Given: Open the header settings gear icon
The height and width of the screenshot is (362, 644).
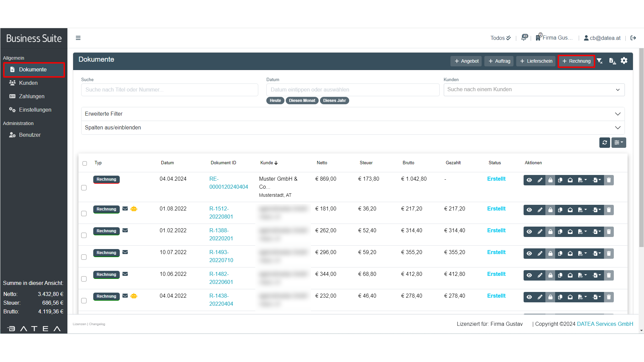Looking at the screenshot, I should pyautogui.click(x=624, y=61).
